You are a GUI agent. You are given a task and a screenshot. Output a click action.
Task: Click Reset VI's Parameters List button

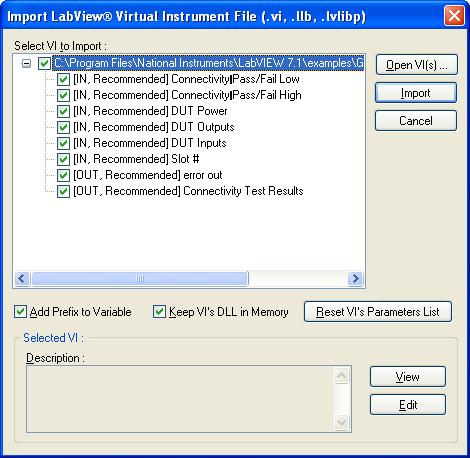tap(378, 312)
